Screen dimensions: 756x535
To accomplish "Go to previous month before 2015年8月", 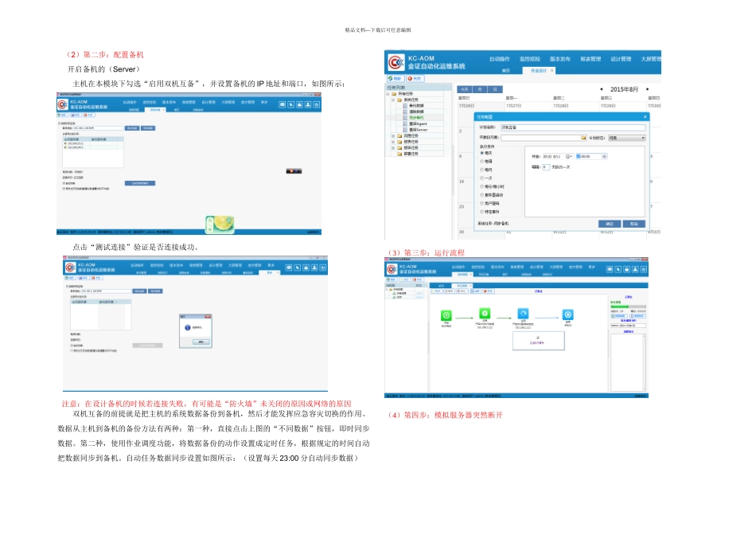I will coord(602,89).
